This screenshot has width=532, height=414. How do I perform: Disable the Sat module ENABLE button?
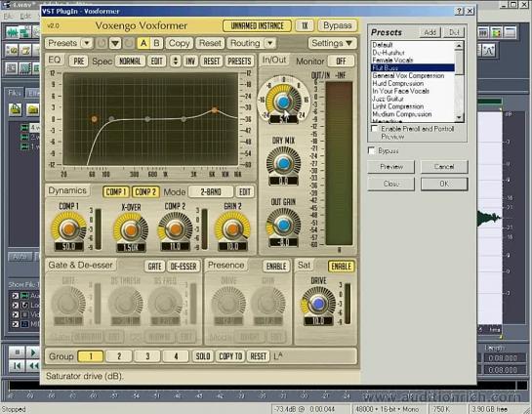click(341, 267)
